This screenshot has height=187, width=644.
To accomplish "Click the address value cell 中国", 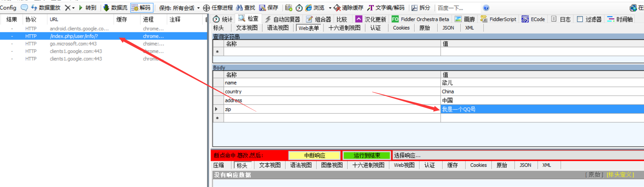I will 542,101.
